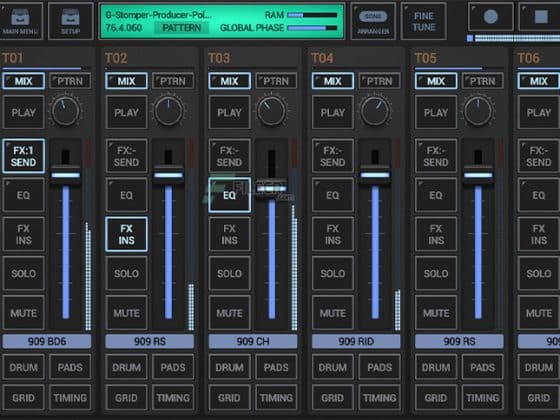Viewport: 560px width, 420px height.
Task: Open sample selector 909 CH
Action: (252, 341)
